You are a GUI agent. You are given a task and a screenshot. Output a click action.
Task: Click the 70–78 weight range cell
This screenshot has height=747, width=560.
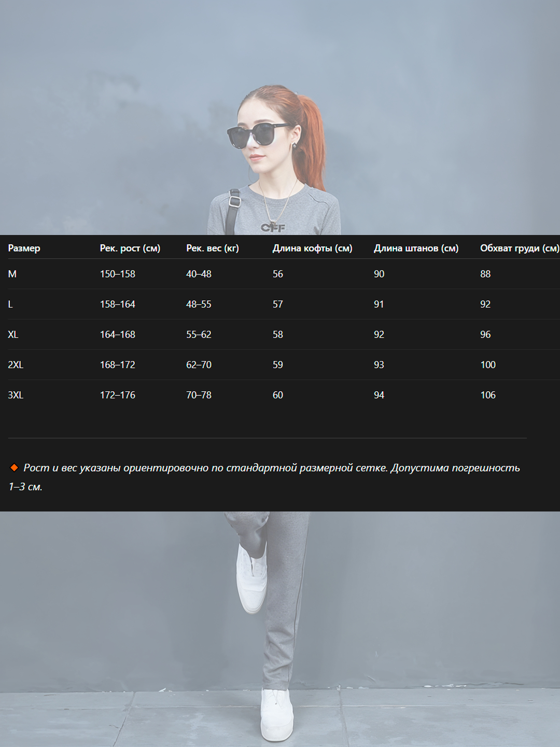point(199,395)
